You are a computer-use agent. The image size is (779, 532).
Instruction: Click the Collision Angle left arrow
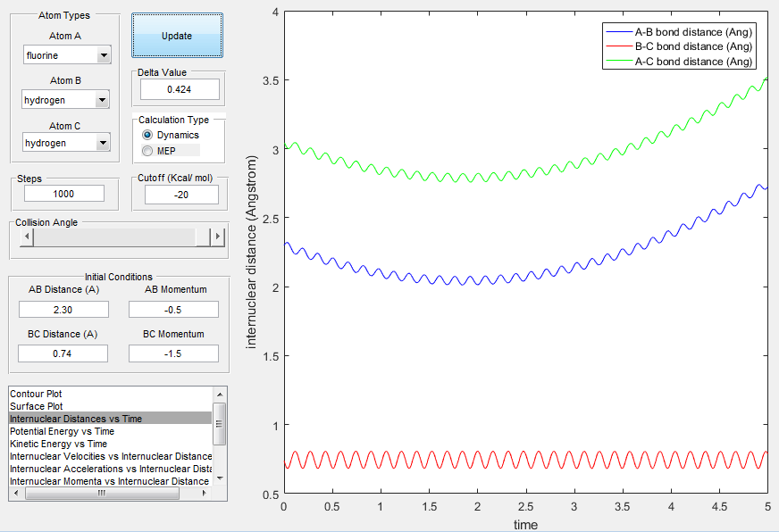click(27, 237)
